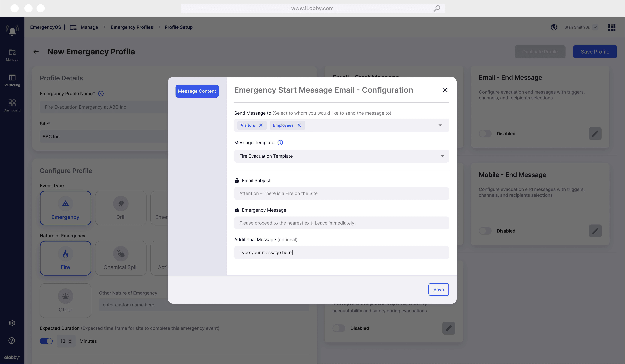Select the Message Content tab
This screenshot has height=364, width=625.
coord(197,91)
